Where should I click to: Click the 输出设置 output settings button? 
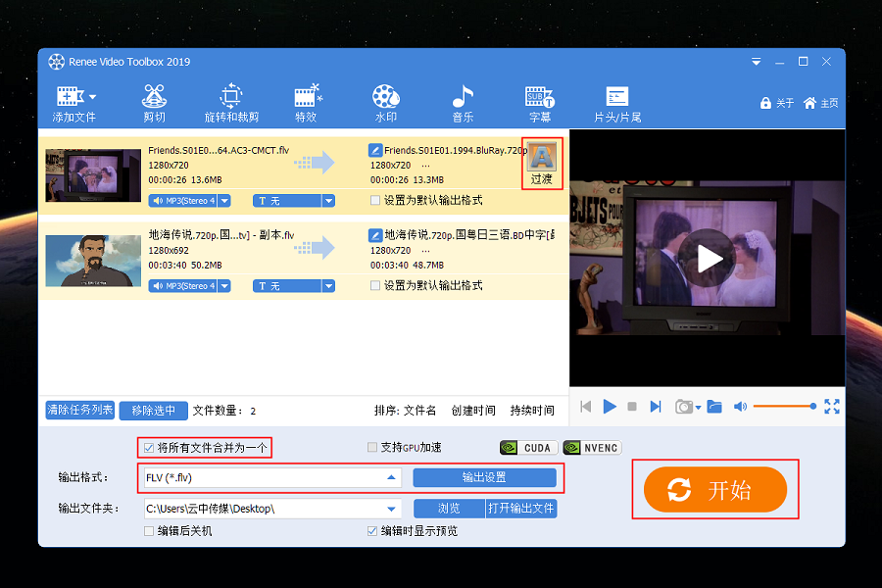point(484,478)
